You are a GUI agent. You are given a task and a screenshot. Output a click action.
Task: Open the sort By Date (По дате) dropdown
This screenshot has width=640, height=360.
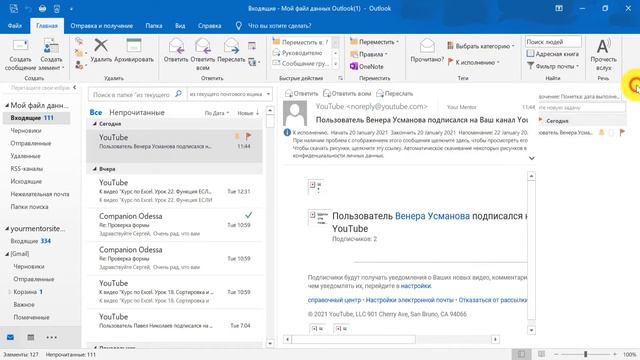click(x=217, y=113)
